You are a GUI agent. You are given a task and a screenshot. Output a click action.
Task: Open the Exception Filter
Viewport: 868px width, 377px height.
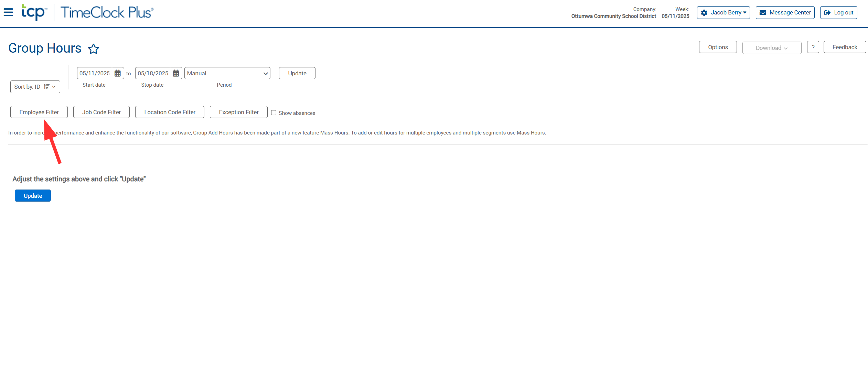point(238,112)
